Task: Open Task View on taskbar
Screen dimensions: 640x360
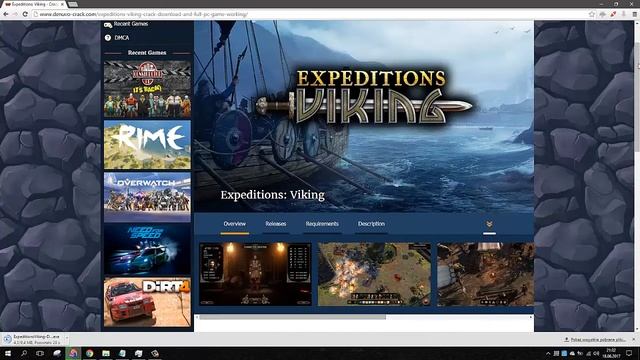Action: (40, 353)
